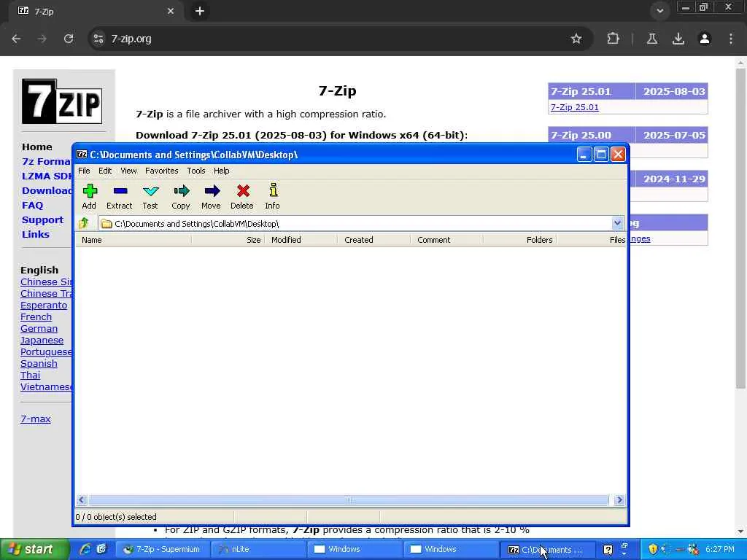747x560 pixels.
Task: Sort file list by Created column
Action: (374, 239)
